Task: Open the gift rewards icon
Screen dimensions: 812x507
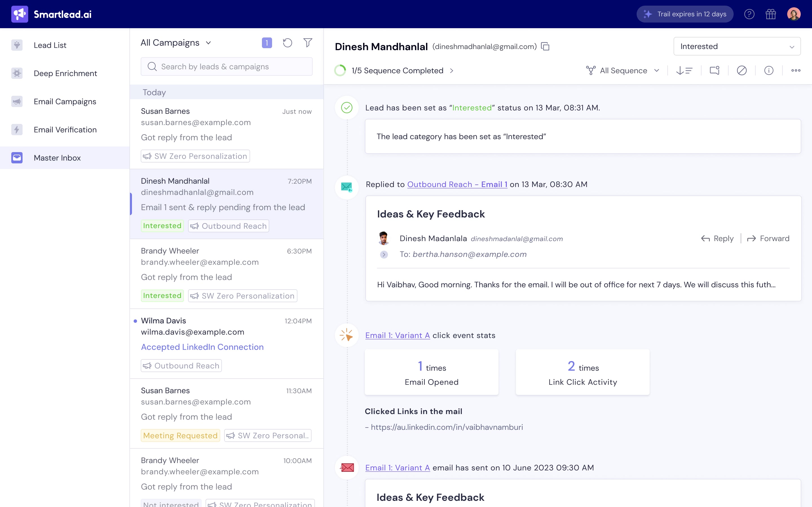Action: click(771, 14)
